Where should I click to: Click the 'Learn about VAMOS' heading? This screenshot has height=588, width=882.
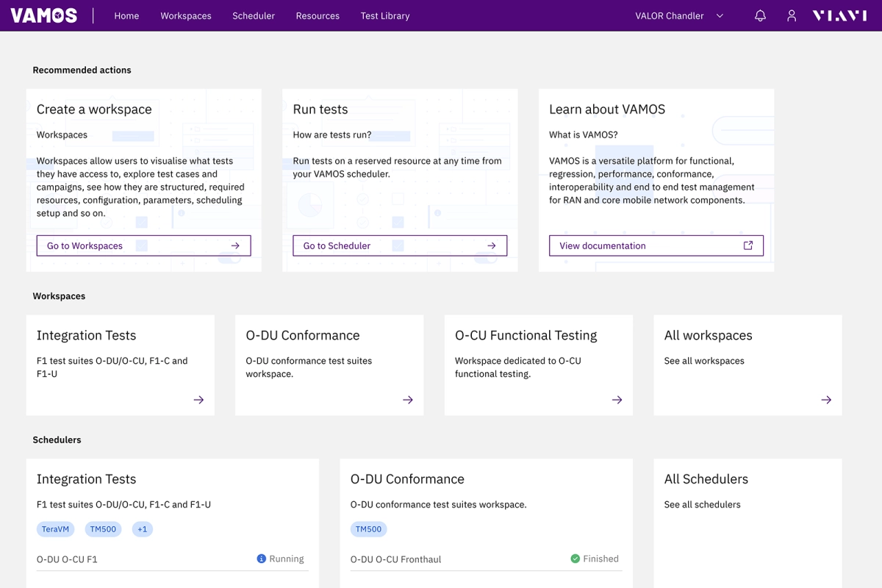tap(607, 110)
